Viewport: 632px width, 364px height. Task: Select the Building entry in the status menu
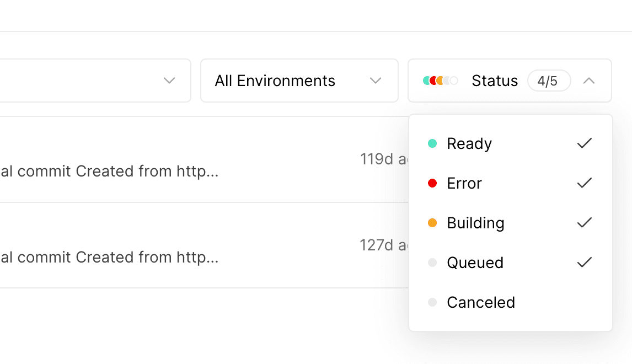(x=475, y=223)
